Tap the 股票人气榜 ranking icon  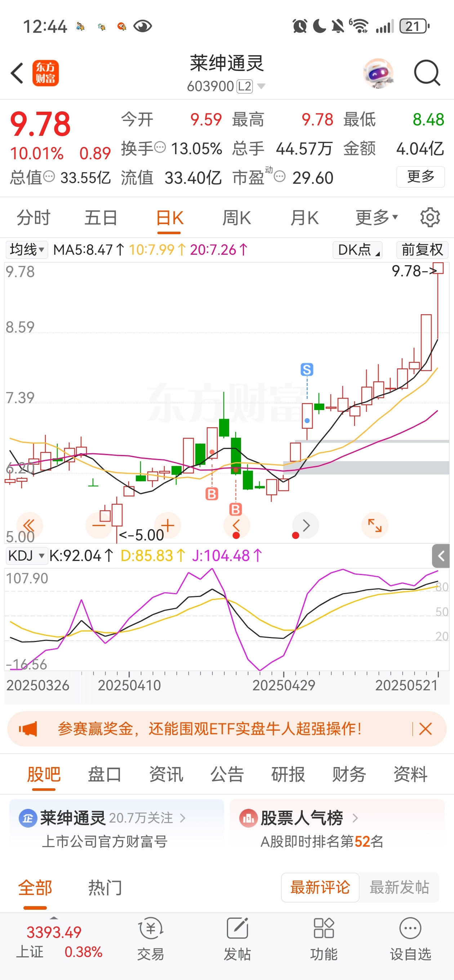click(x=248, y=818)
